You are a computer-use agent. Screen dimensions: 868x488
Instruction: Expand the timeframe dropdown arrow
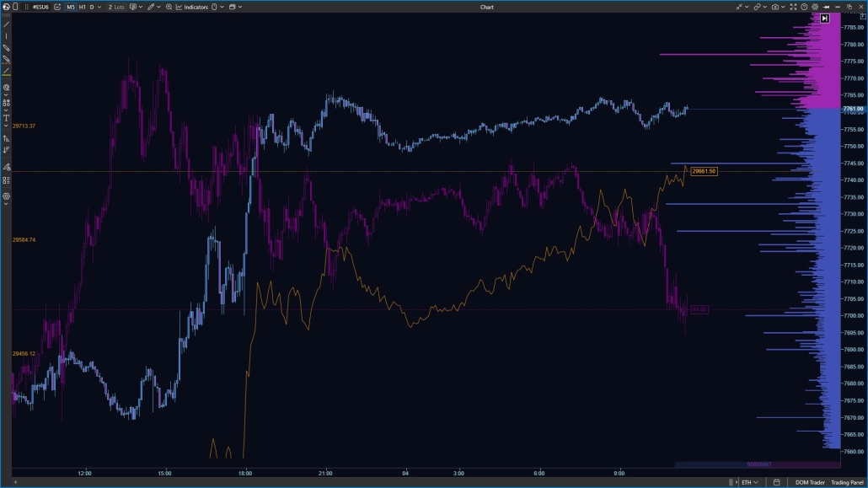(x=99, y=8)
